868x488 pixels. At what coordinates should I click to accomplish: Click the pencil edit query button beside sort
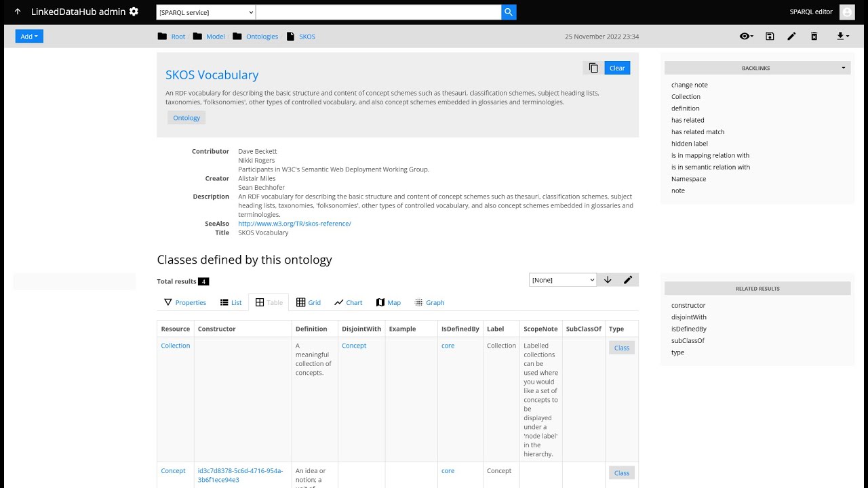628,280
